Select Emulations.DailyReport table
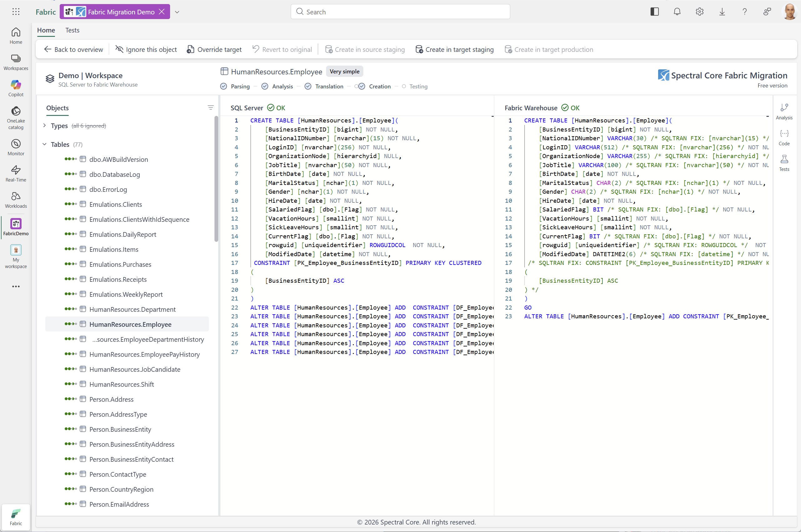Screen dimensions: 801x532 127,234
